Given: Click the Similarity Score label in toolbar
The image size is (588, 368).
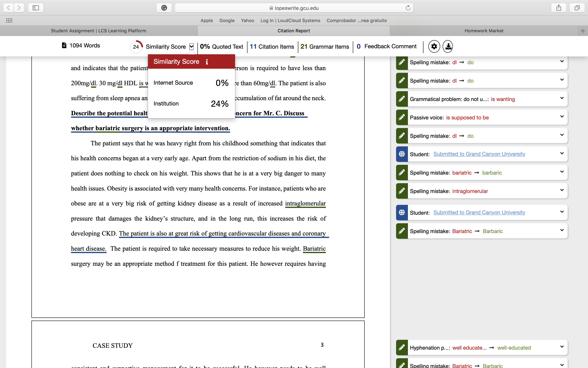Looking at the screenshot, I should pos(166,46).
